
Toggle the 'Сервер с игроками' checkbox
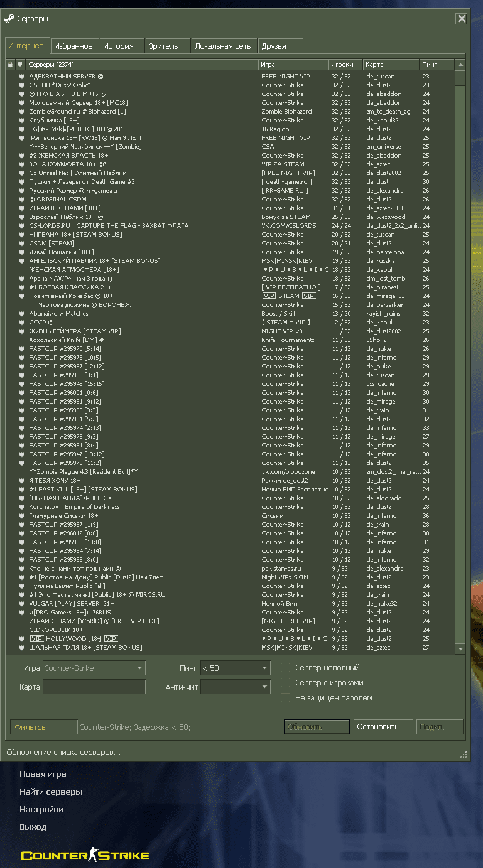(x=286, y=683)
